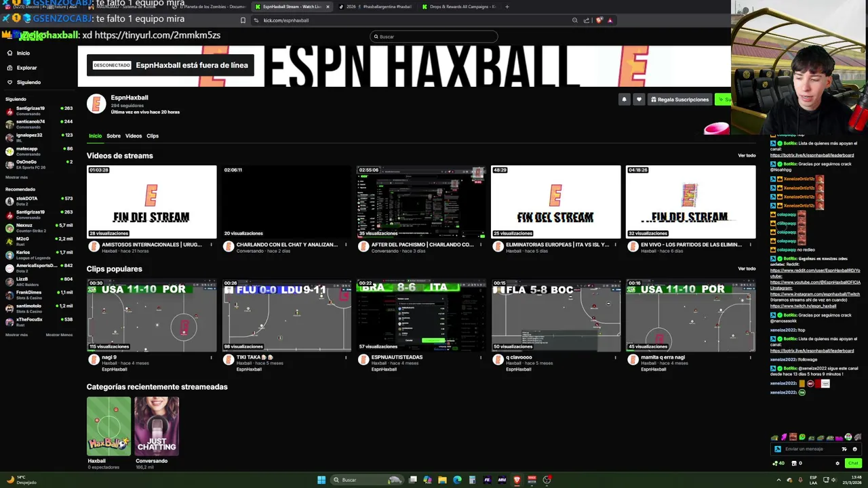
Task: Open the After del Pachismo video thumbnail
Action: [421, 202]
